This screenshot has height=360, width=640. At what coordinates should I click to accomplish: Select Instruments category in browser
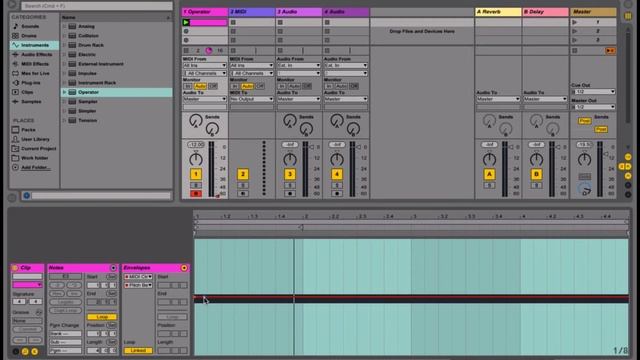coord(35,45)
